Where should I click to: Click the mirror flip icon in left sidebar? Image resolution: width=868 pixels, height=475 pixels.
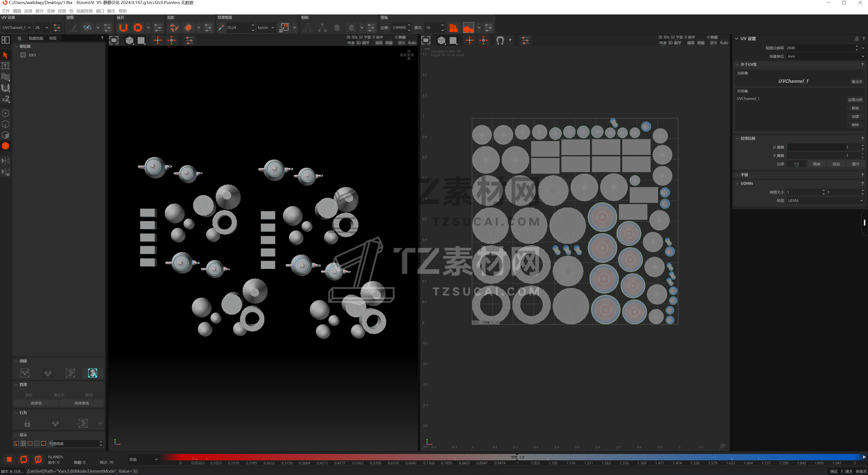coord(5,161)
